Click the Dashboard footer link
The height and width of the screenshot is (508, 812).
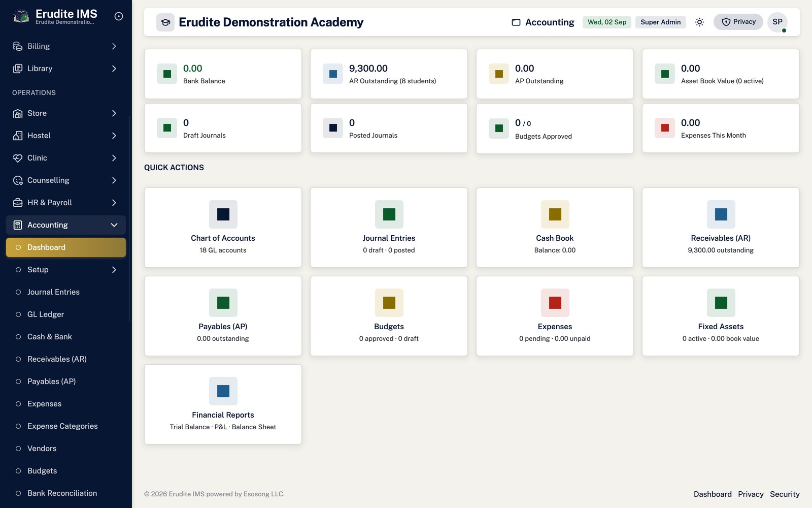[x=713, y=494]
